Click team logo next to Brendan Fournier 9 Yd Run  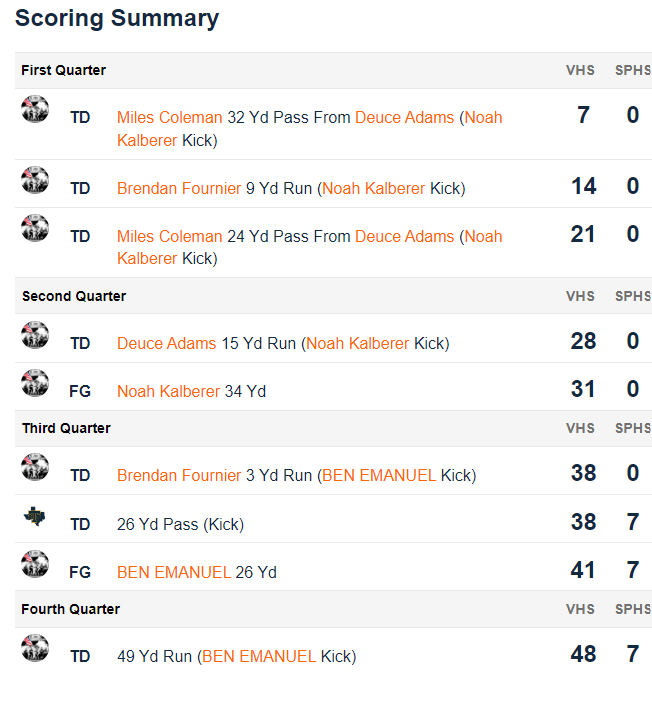pos(35,180)
